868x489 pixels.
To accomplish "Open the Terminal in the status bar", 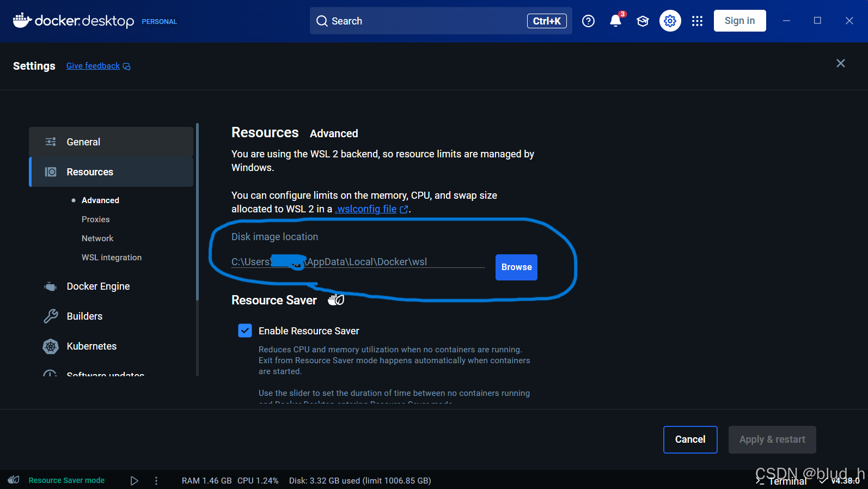I will click(x=781, y=481).
